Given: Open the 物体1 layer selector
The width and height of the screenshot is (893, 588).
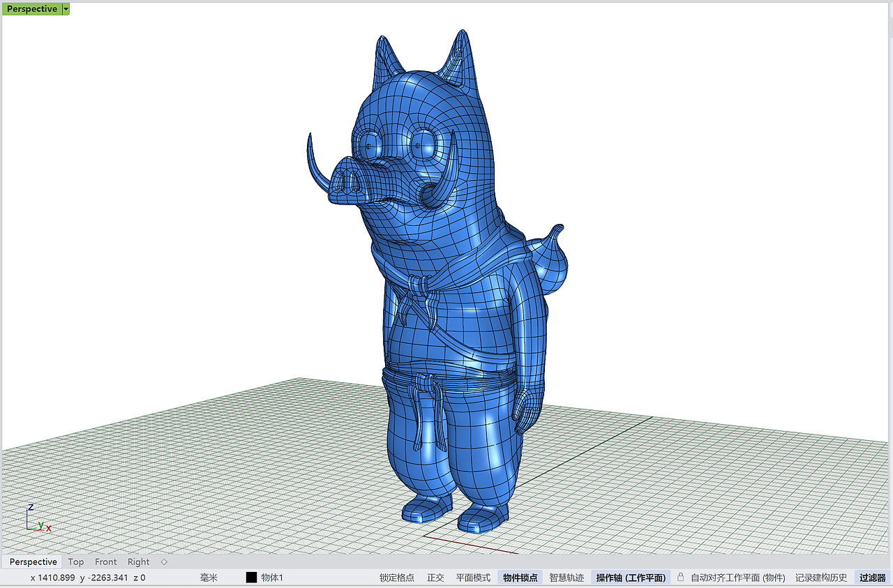Looking at the screenshot, I should [272, 578].
